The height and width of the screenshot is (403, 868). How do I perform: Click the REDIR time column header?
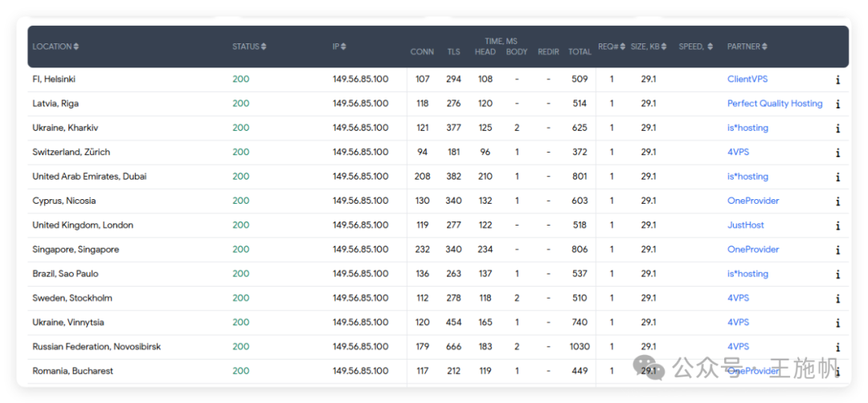coord(548,52)
